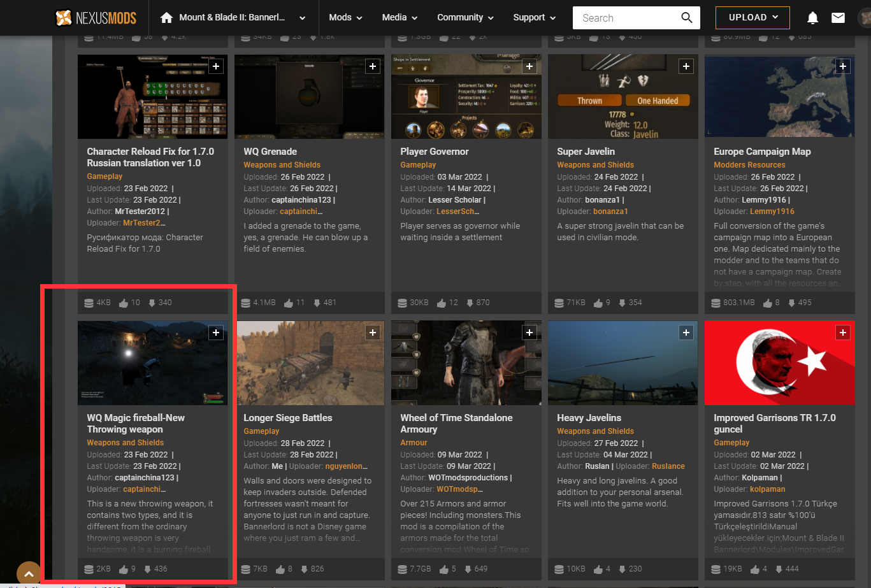
Task: Click plus icon on Longer Siege Battles thumbnail
Action: tap(373, 333)
